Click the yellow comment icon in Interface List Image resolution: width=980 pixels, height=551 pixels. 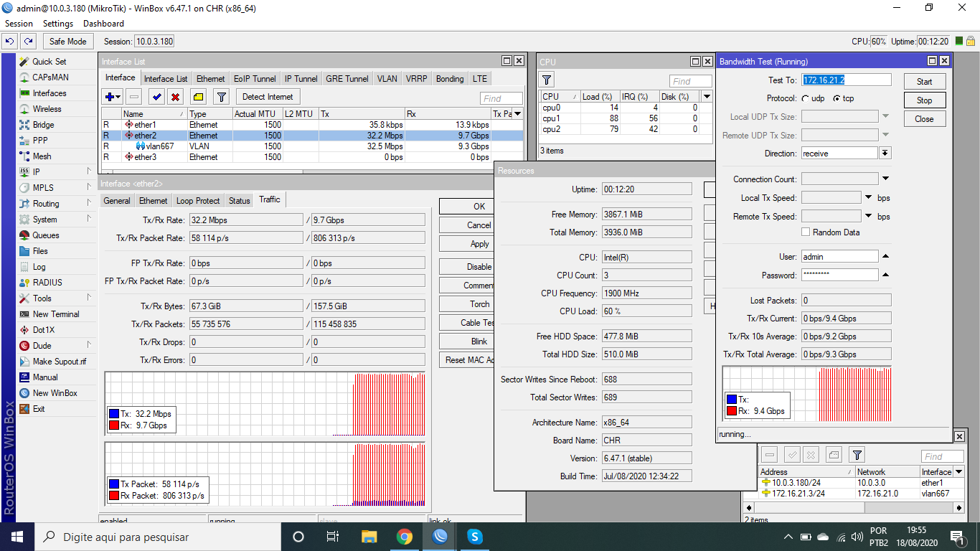[199, 97]
